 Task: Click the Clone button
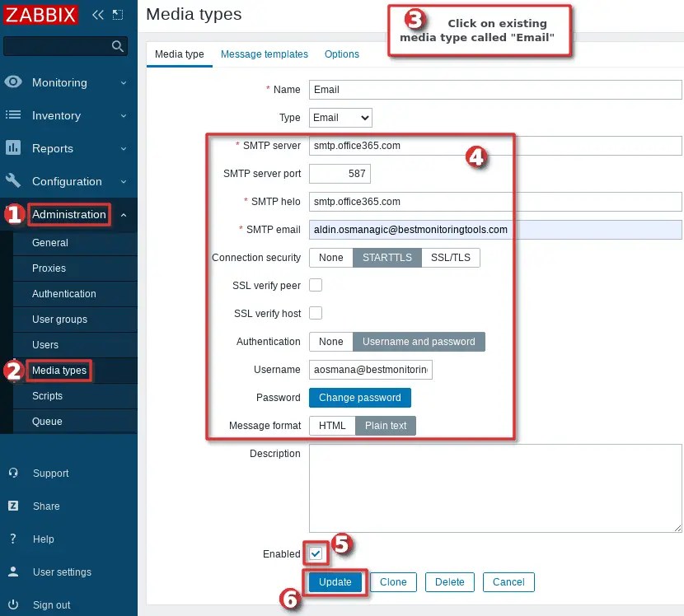click(x=393, y=581)
